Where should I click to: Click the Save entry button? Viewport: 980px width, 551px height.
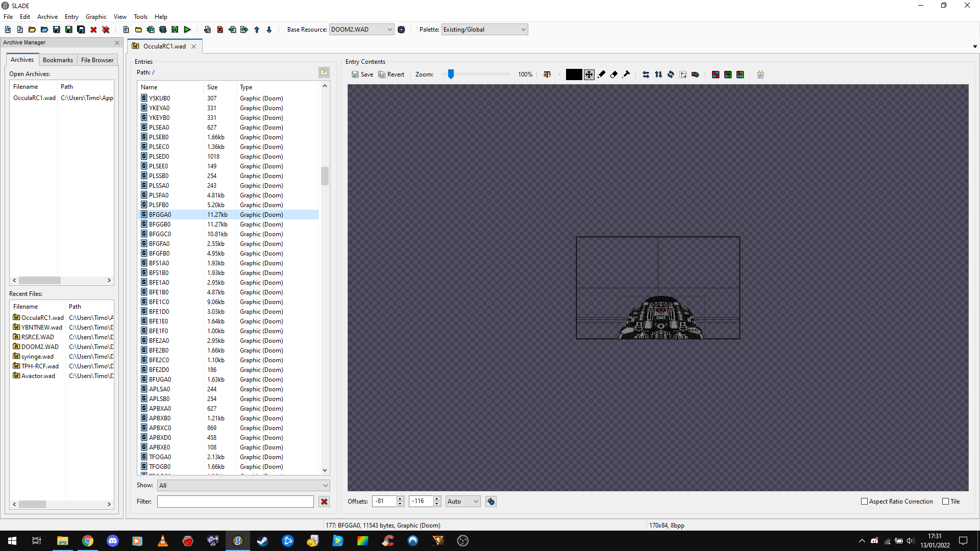pyautogui.click(x=362, y=74)
